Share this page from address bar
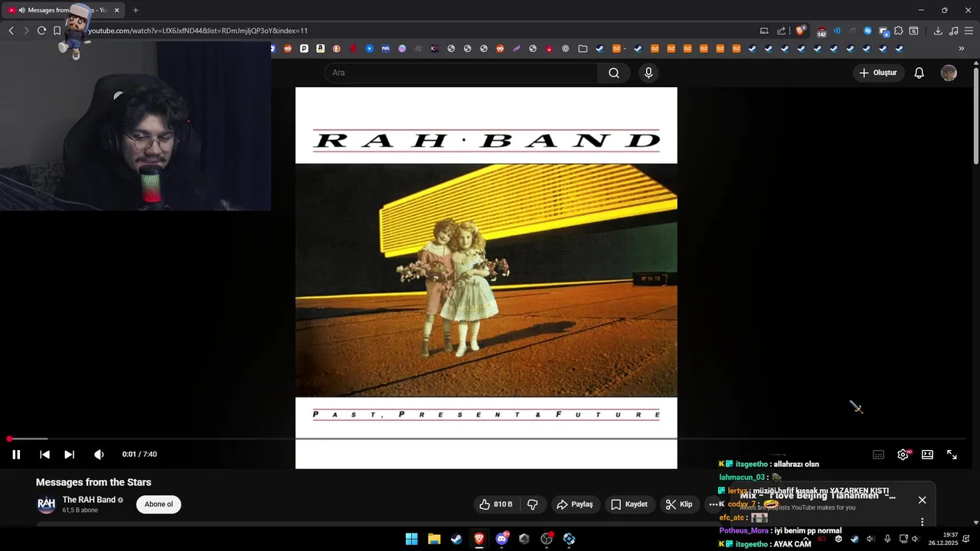The image size is (980, 551). pyautogui.click(x=781, y=31)
